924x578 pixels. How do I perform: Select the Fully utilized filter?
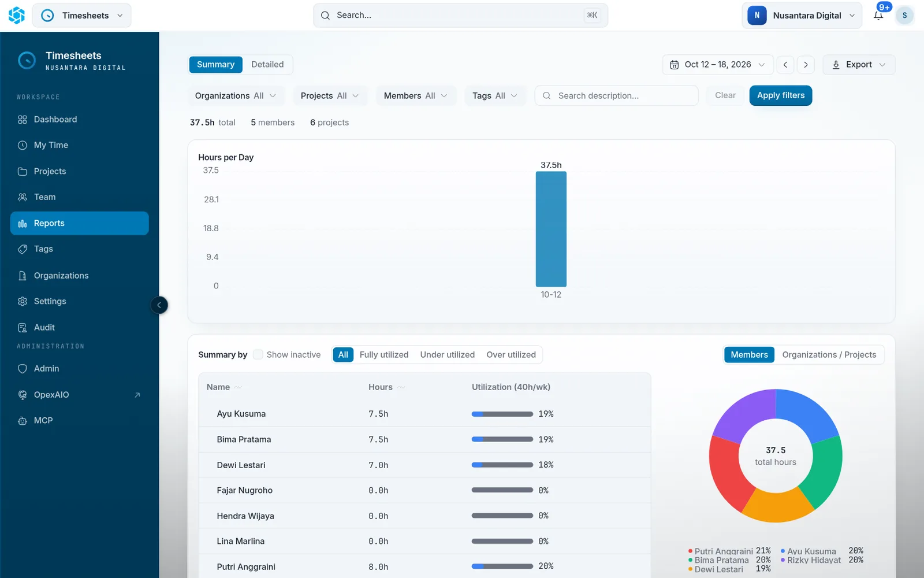point(384,355)
